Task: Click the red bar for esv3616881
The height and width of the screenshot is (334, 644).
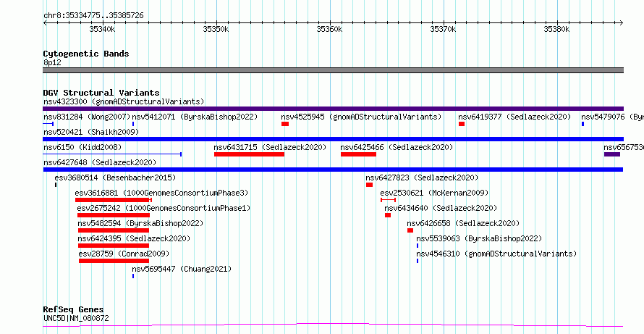Action: [114, 200]
